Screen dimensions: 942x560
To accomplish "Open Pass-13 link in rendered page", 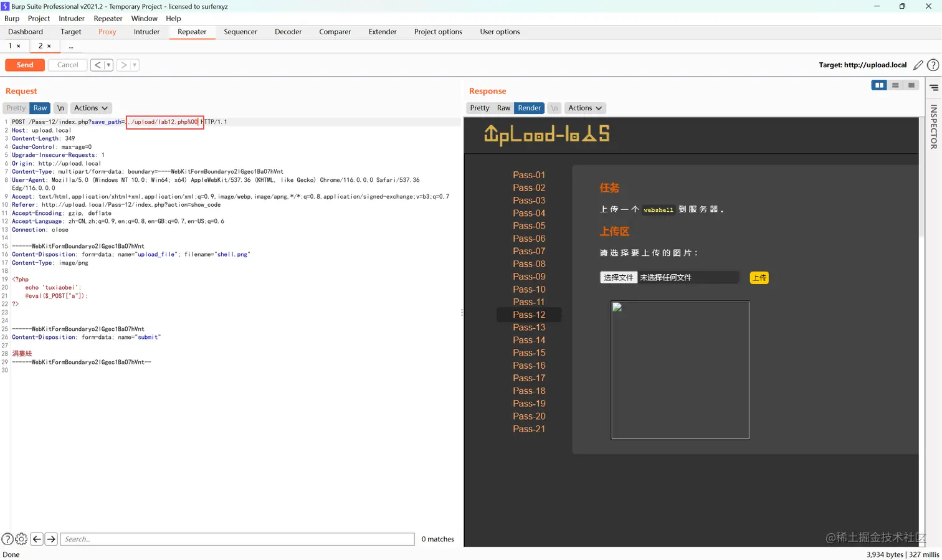I will (529, 327).
